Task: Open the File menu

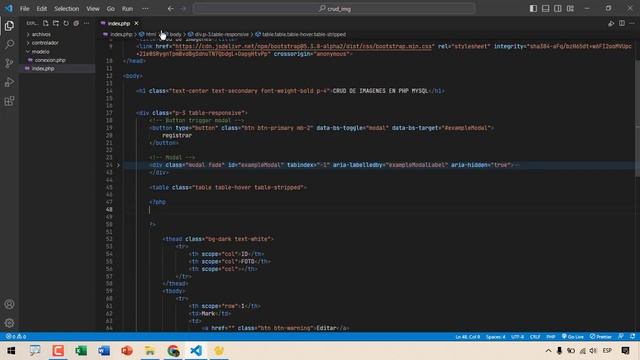Action: pyautogui.click(x=24, y=9)
